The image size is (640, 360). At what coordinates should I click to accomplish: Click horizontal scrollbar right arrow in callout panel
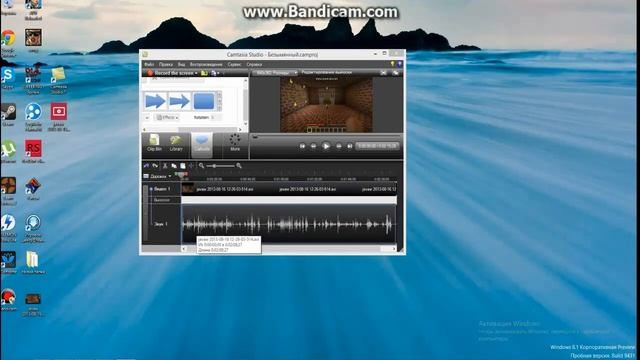point(240,129)
